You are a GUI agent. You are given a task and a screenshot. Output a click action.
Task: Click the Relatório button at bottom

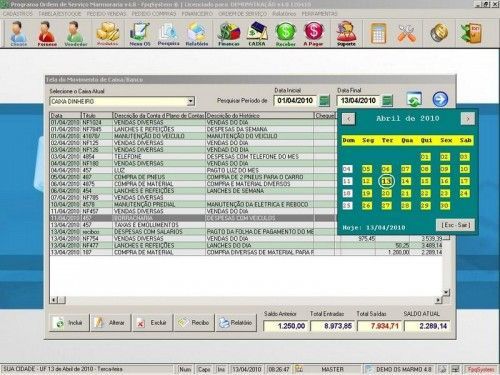pos(236,323)
